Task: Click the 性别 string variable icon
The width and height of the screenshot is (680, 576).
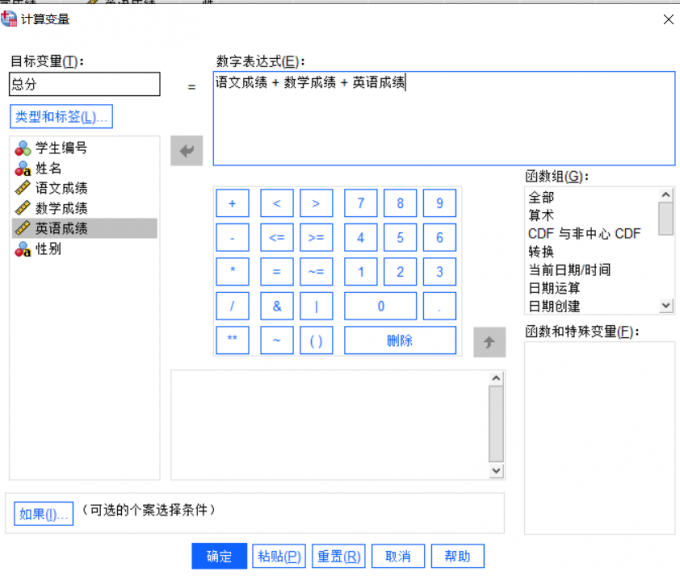Action: click(23, 249)
